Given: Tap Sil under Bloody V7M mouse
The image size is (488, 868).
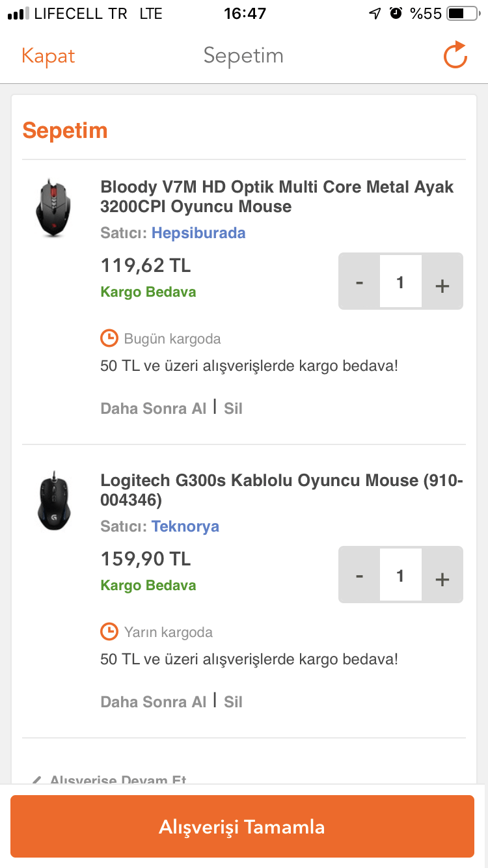Looking at the screenshot, I should click(233, 409).
